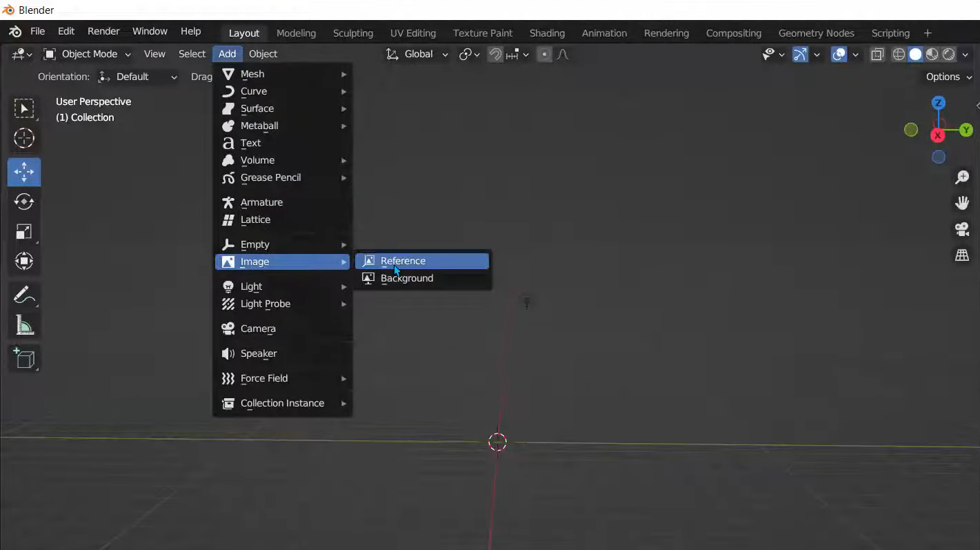
Task: Choose Background from Image submenu
Action: coord(422,278)
